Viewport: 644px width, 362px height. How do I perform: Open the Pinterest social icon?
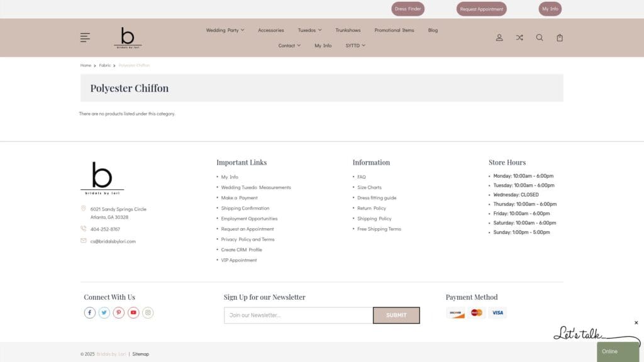[x=119, y=313]
